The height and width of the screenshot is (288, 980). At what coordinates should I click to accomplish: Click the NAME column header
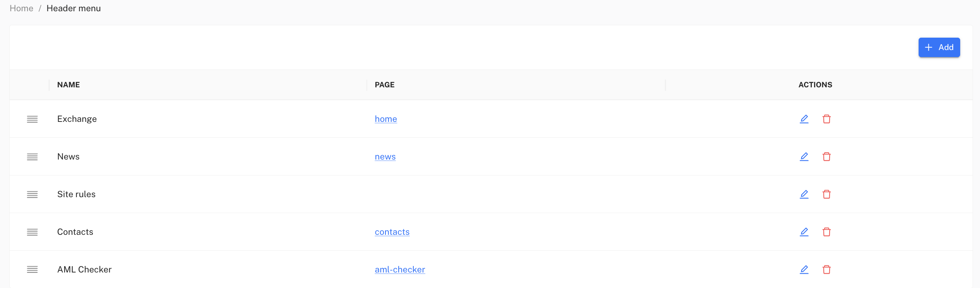68,85
